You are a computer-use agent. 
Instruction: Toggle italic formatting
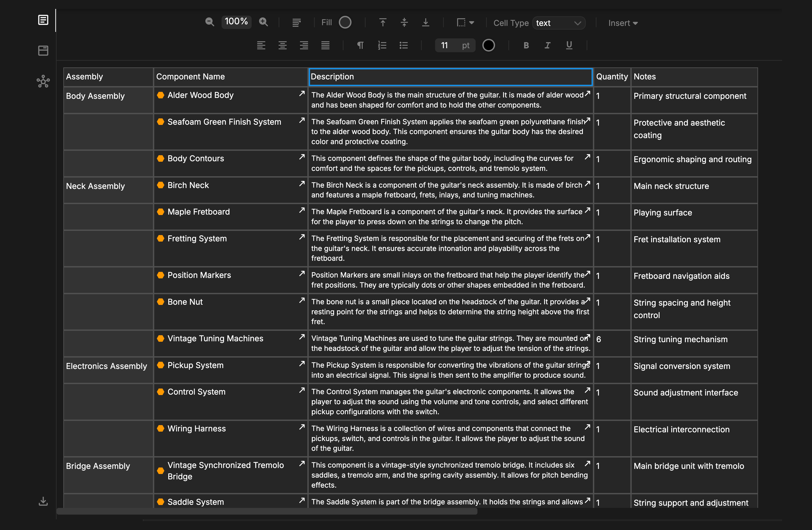click(548, 46)
